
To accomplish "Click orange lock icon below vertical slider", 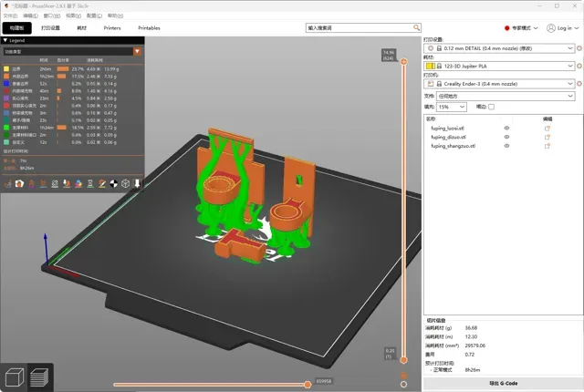I will click(x=403, y=376).
